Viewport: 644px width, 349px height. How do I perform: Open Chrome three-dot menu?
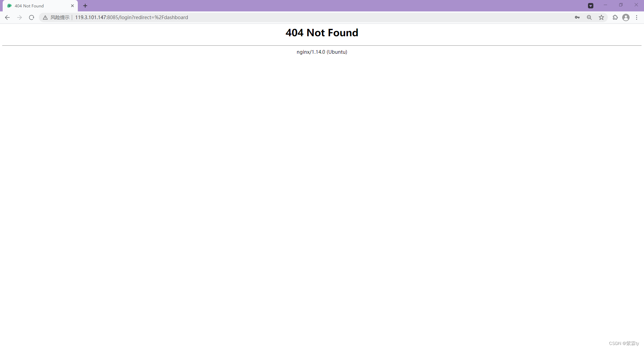point(637,17)
